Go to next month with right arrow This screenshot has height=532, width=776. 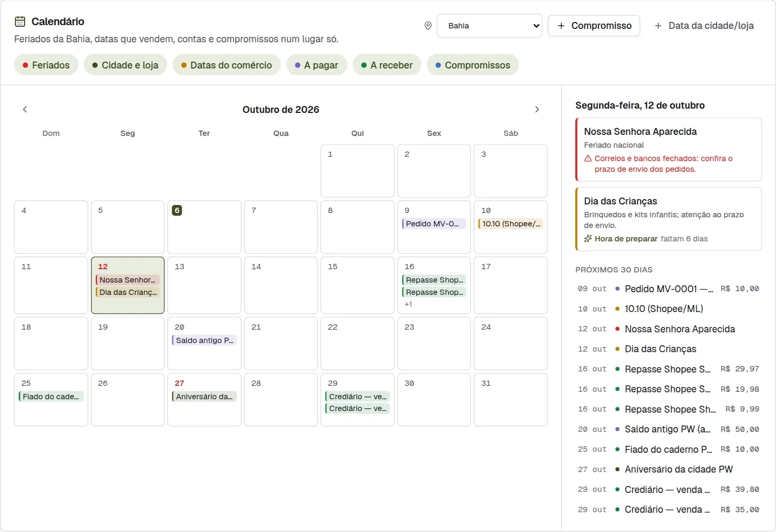pos(537,109)
